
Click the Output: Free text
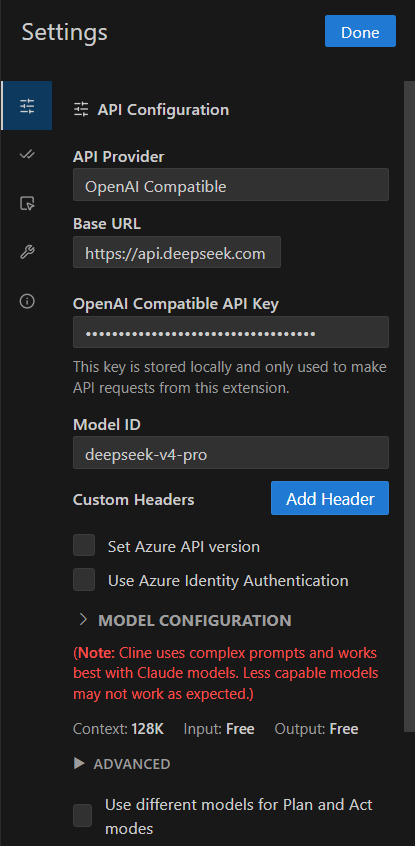[316, 729]
